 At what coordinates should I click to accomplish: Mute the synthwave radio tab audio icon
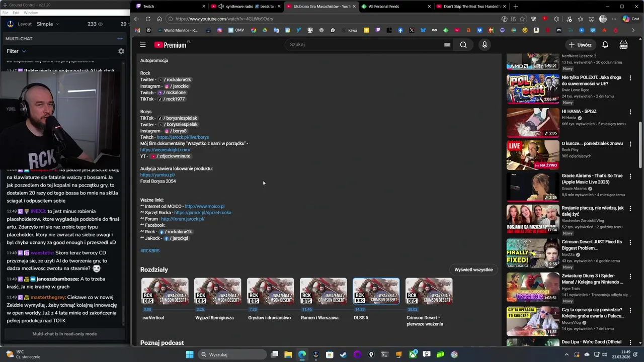(221, 7)
